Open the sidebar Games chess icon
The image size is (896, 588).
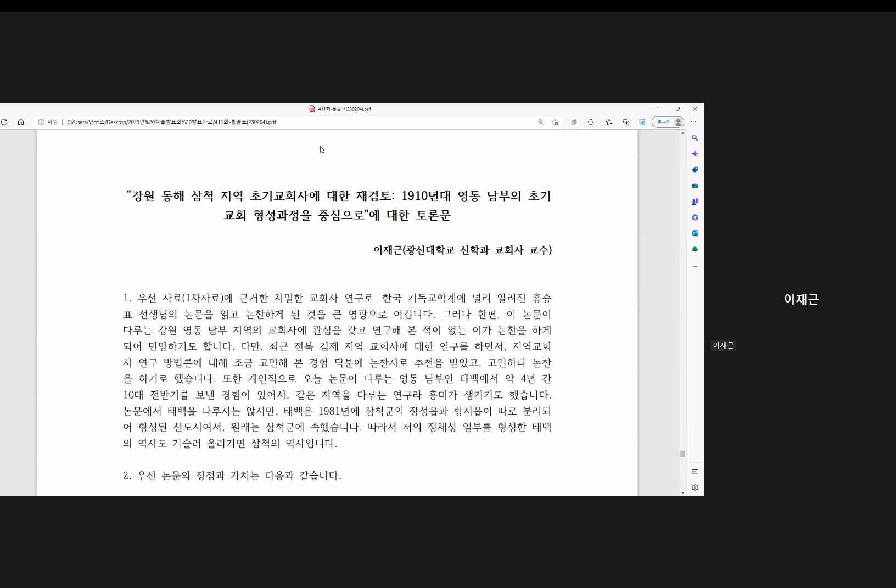(x=695, y=201)
